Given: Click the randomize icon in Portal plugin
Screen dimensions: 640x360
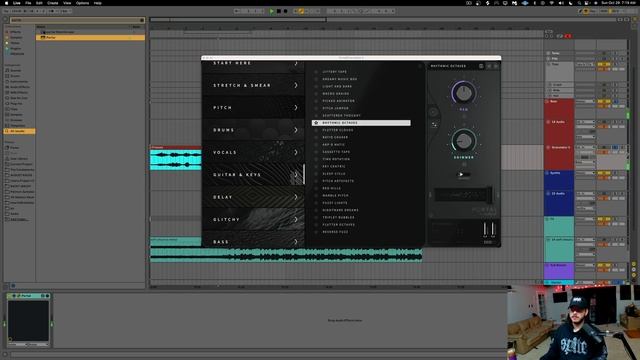Looking at the screenshot, I should coord(434,125).
